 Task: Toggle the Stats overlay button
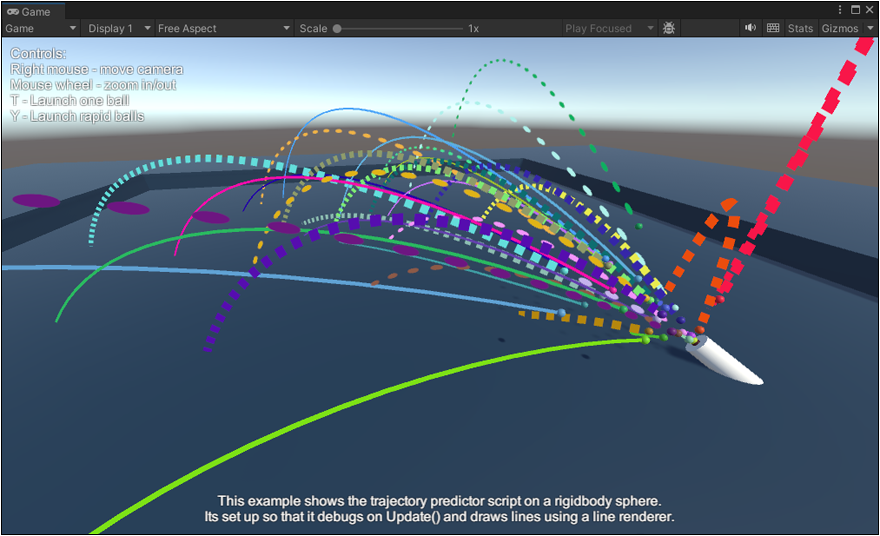click(x=800, y=29)
